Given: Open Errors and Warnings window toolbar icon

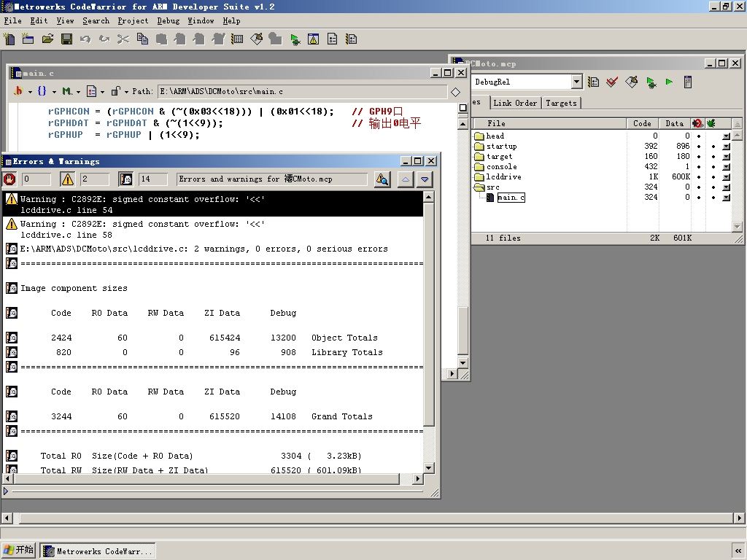Looking at the screenshot, I should [314, 39].
